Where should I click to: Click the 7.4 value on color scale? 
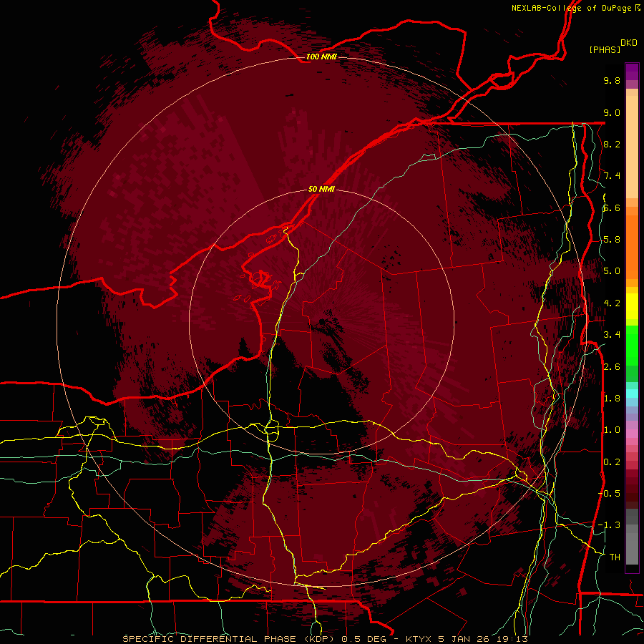pyautogui.click(x=612, y=176)
